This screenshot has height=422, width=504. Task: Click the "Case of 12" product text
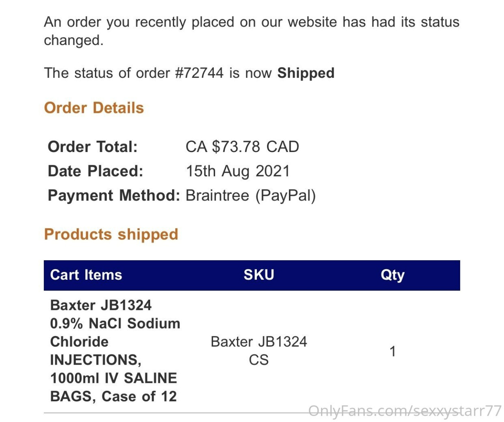pyautogui.click(x=139, y=397)
